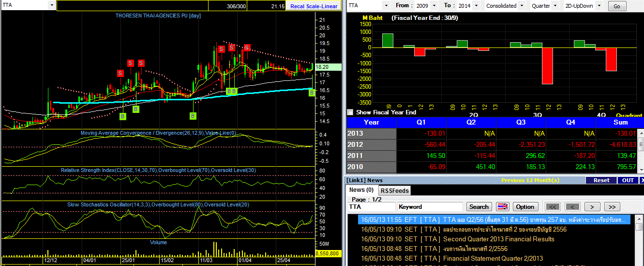Click the Keyword input field
Viewport: 644px width, 266px height.
point(430,207)
